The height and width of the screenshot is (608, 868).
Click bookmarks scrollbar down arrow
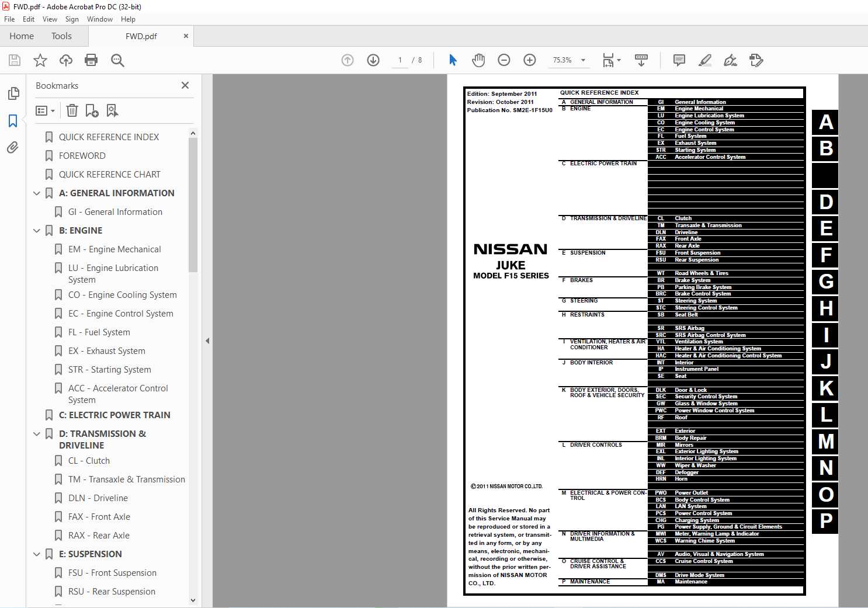[193, 600]
